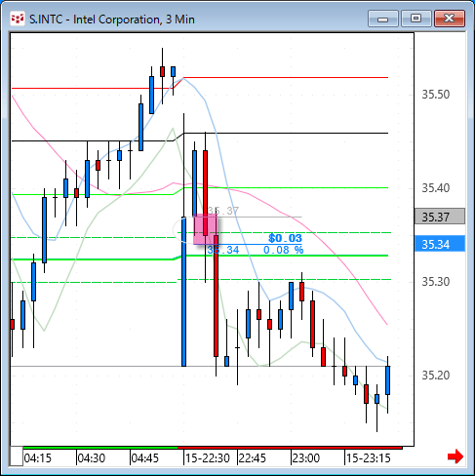Click the S.INTC Intel Corporation title text

coord(112,20)
